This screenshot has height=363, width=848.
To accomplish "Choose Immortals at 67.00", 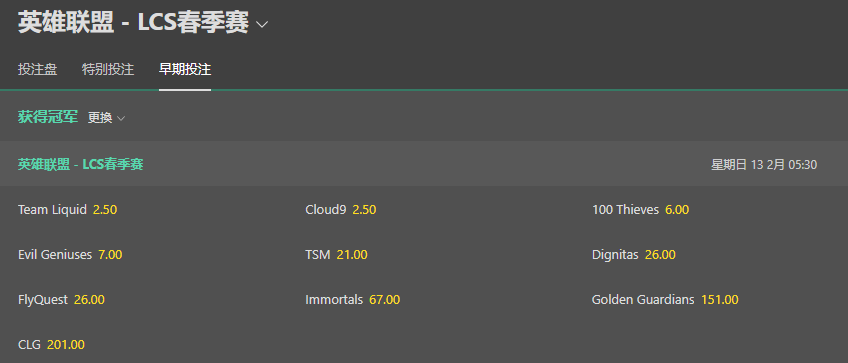I will tap(353, 300).
